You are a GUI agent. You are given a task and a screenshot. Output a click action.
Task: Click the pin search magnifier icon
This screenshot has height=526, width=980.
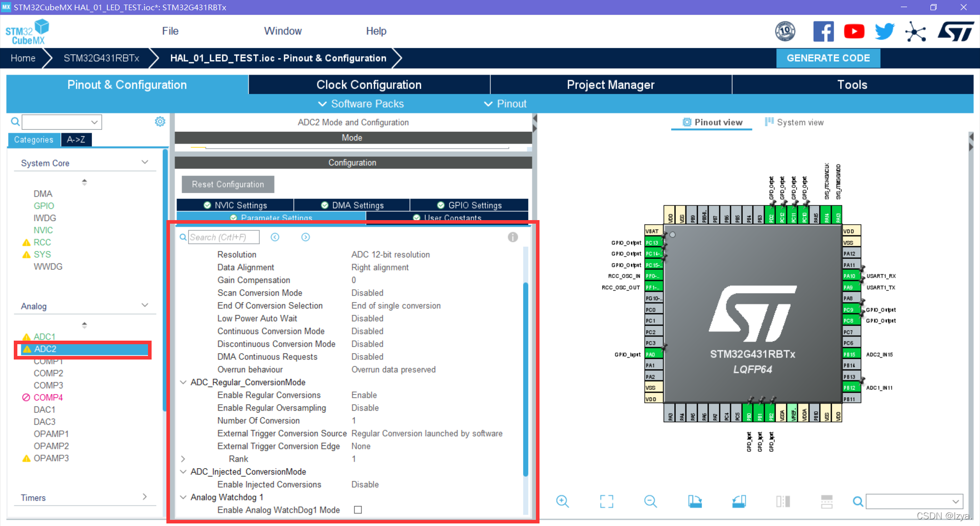tap(858, 502)
